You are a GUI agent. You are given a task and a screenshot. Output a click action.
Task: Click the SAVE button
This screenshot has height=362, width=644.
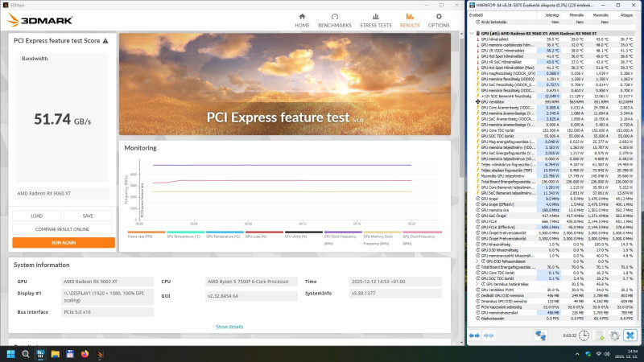[x=88, y=216]
